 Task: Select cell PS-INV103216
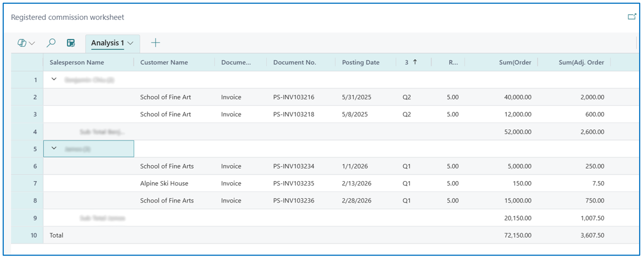coord(293,97)
